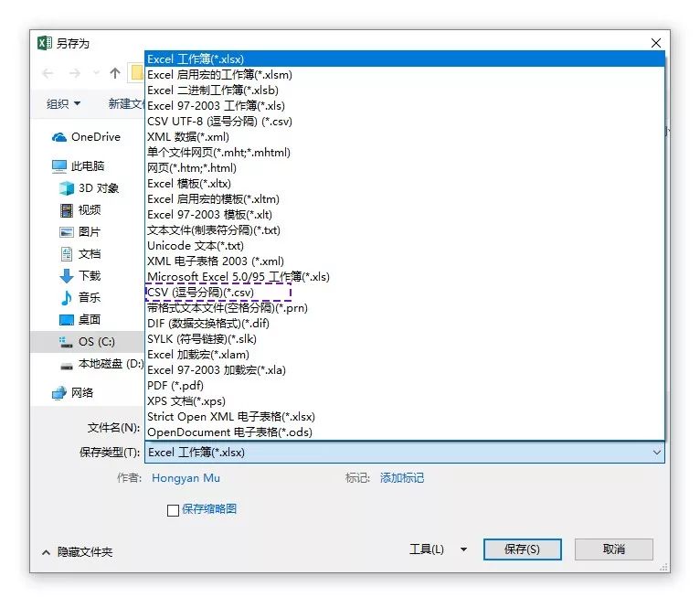Click the back navigation arrow
Screen dimensions: 700x608
[48, 73]
